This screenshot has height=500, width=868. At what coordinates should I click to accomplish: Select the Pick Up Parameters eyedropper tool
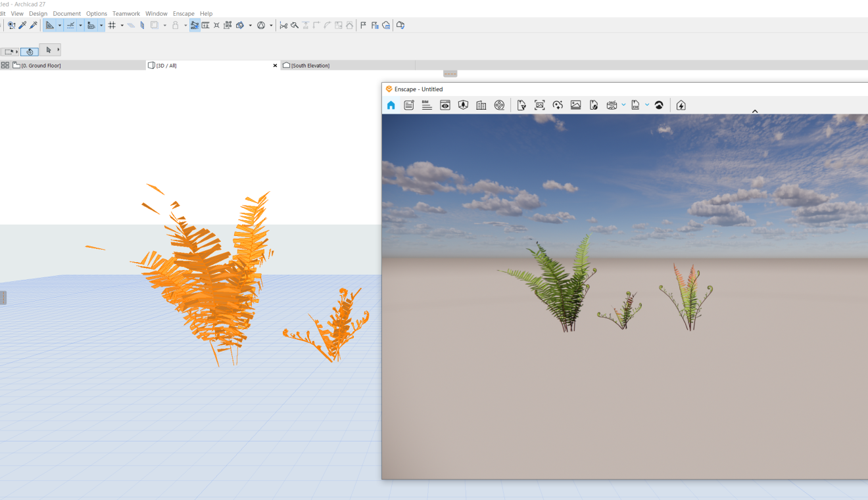pos(22,25)
